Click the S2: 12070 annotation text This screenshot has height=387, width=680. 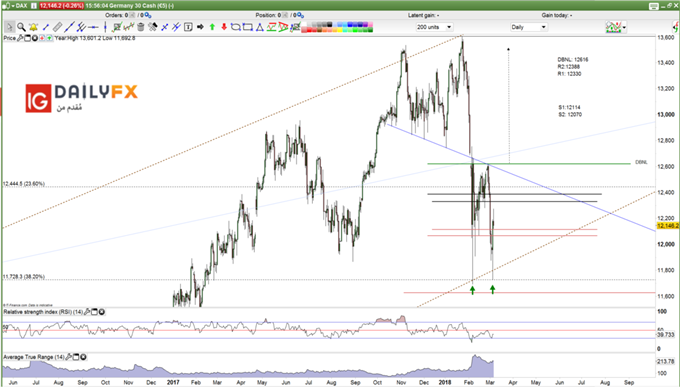(x=570, y=115)
